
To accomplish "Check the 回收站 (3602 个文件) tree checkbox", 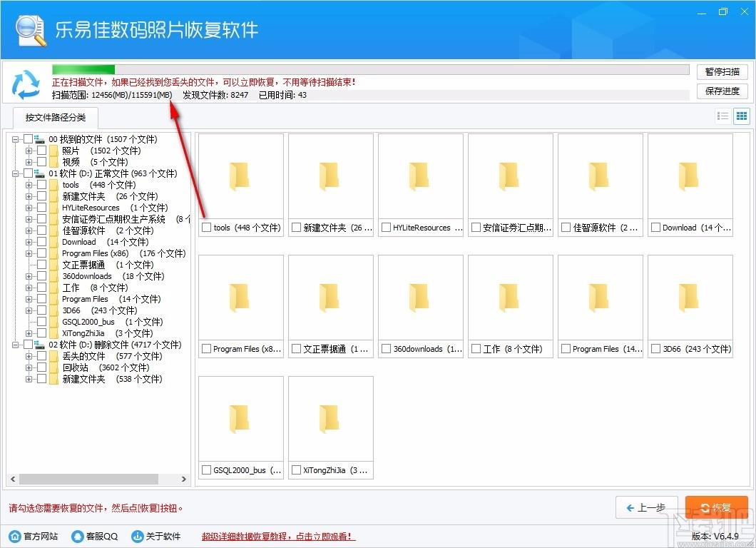I will [42, 367].
